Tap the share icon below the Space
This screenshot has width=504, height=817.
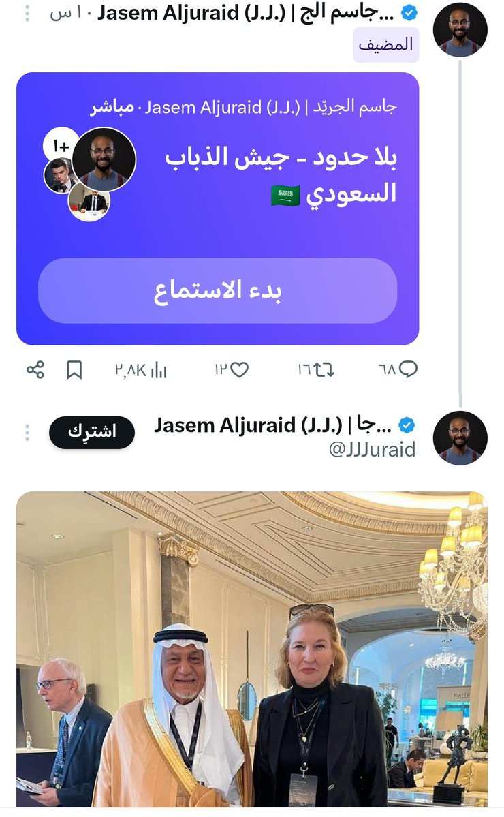[x=35, y=369]
